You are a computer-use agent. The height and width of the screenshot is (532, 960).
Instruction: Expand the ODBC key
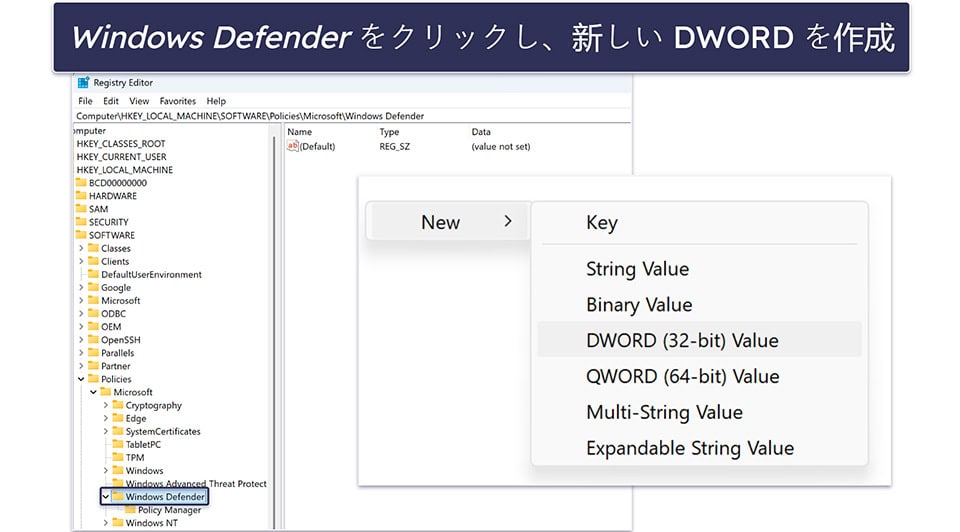click(x=81, y=313)
